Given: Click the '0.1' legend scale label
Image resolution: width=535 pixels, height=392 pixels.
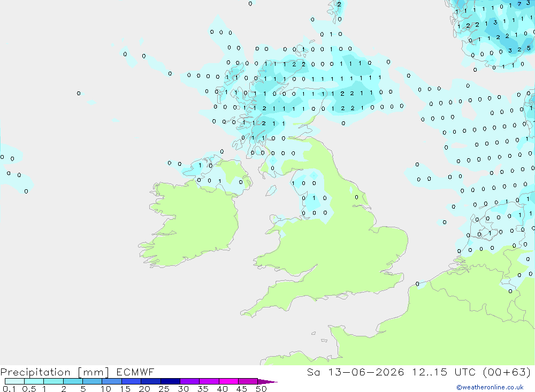Looking at the screenshot, I should [x=9, y=389].
